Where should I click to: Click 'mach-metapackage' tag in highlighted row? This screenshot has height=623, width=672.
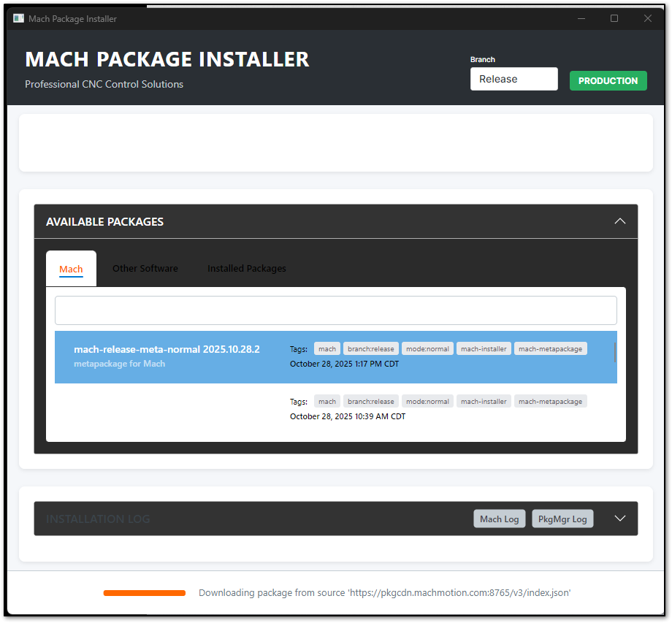coord(550,349)
